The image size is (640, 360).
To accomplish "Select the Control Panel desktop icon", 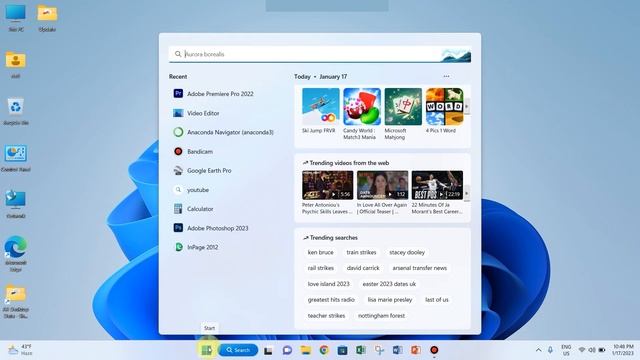I will point(16,158).
